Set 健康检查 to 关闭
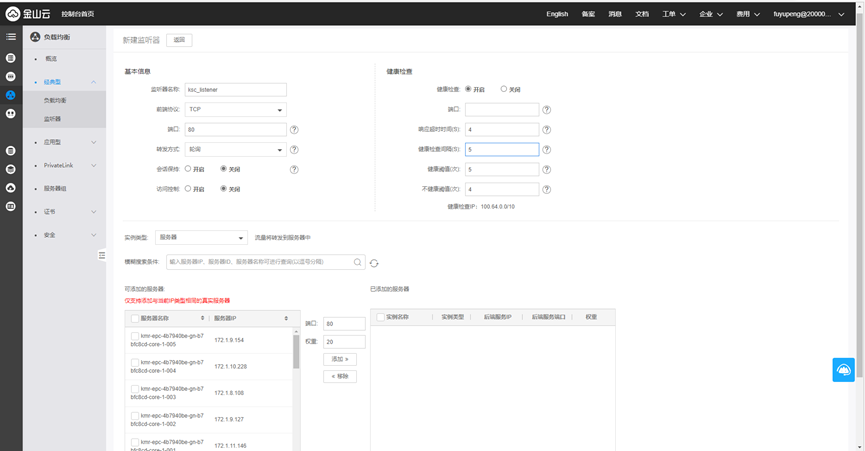865x451 pixels. tap(504, 89)
